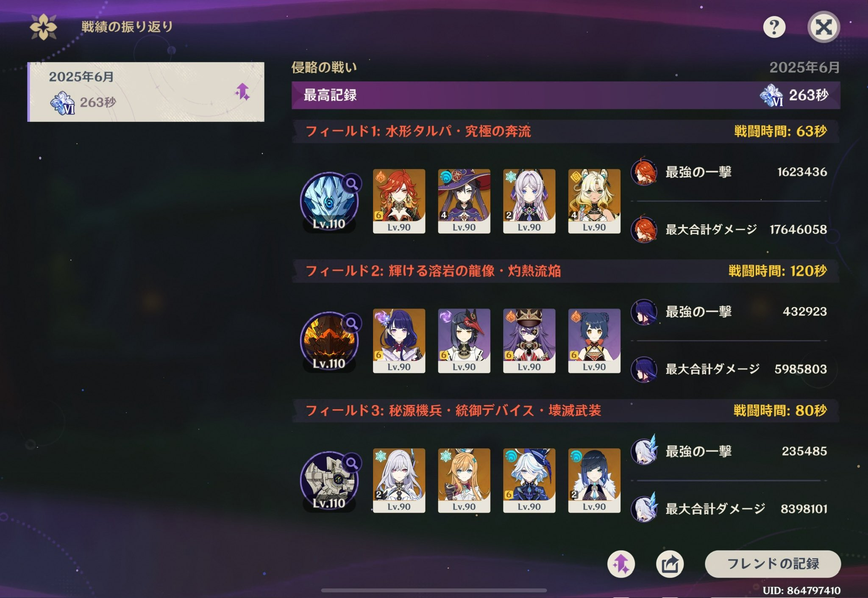Select the purple-haired electro character in Field 2
The image size is (868, 598).
pos(399,341)
